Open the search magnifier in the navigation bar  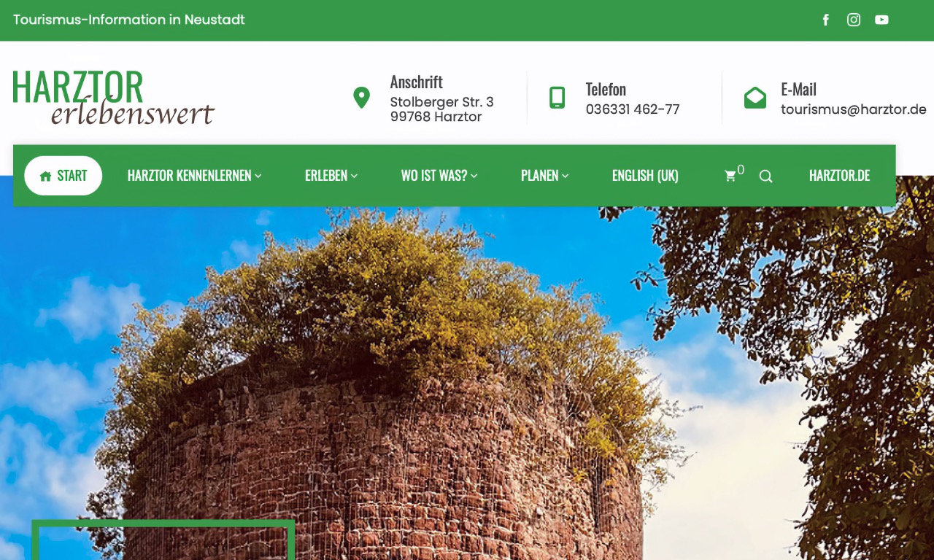[765, 176]
